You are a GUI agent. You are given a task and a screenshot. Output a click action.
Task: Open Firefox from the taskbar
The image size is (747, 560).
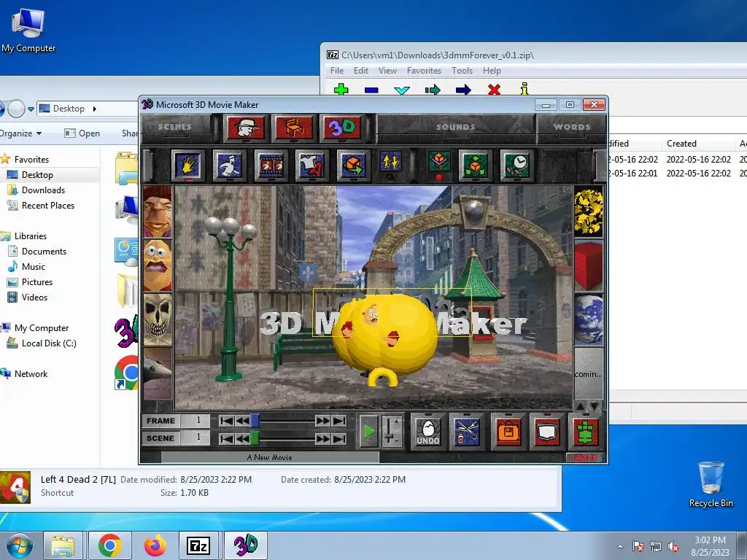(x=155, y=545)
